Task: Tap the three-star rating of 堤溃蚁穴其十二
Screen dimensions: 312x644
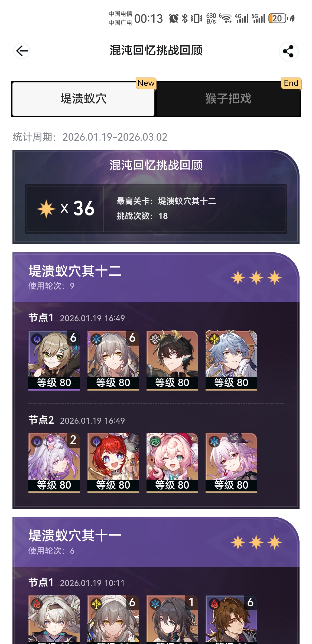Action: tap(256, 278)
